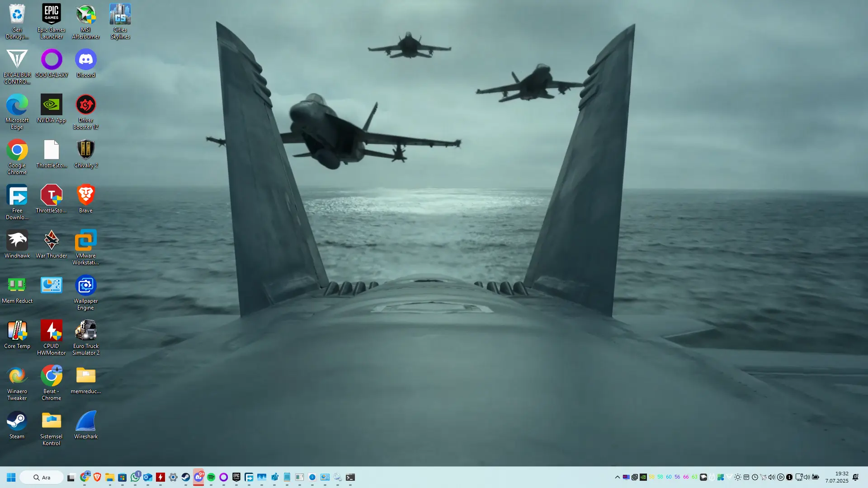
Task: Open Brave browser from the taskbar
Action: [97, 477]
